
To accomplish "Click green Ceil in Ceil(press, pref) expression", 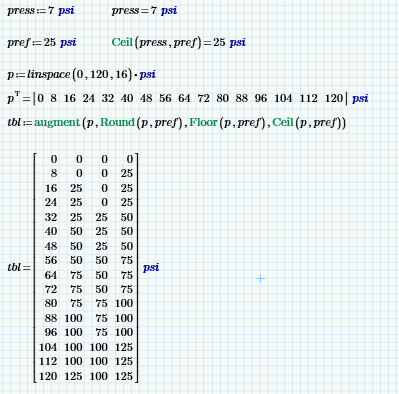I will 122,42.
